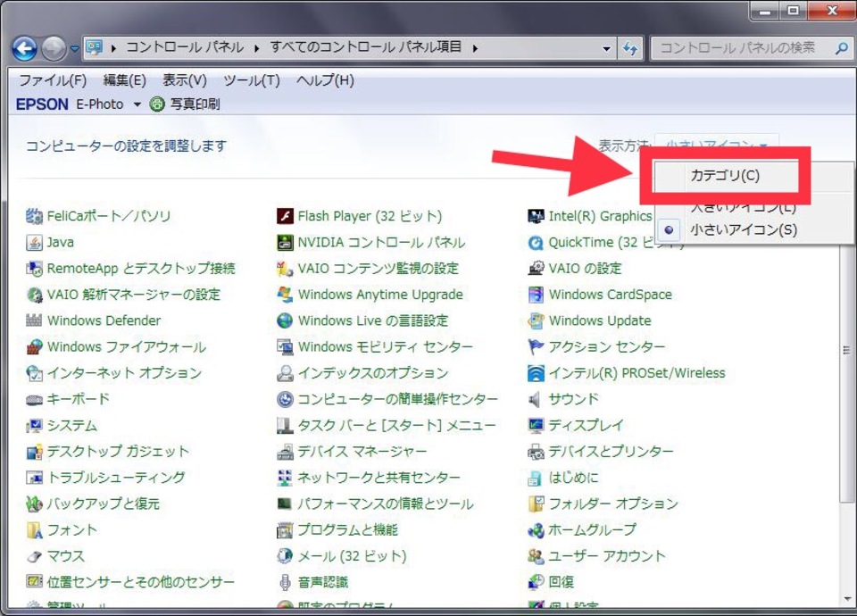Open the ファイル(F) menu
Image resolution: width=857 pixels, height=616 pixels.
53,81
